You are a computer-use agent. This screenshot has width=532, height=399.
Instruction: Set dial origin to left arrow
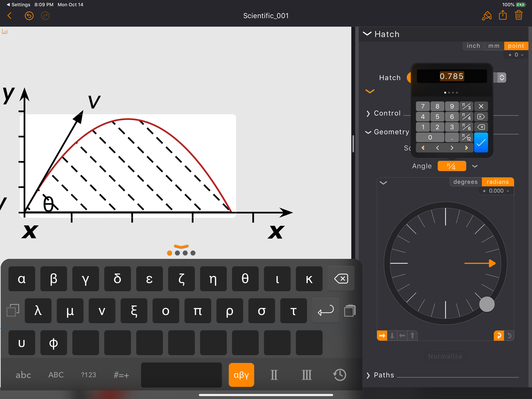(402, 335)
